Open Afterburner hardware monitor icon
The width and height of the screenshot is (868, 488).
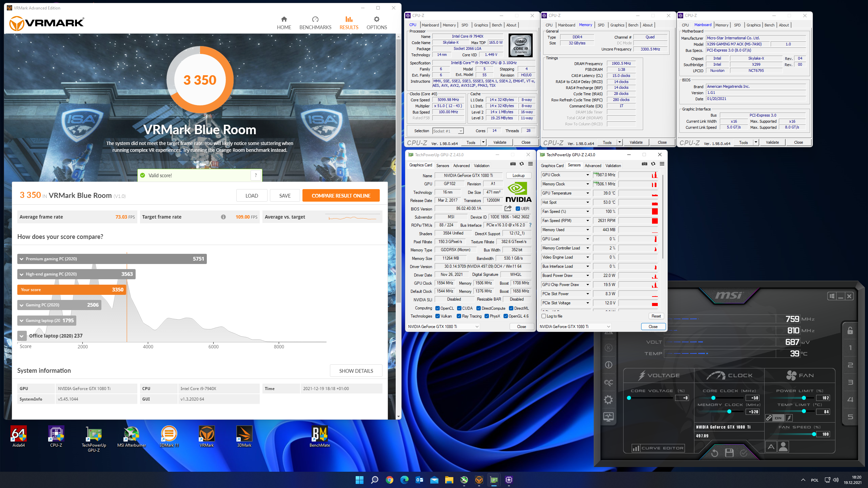(x=609, y=417)
